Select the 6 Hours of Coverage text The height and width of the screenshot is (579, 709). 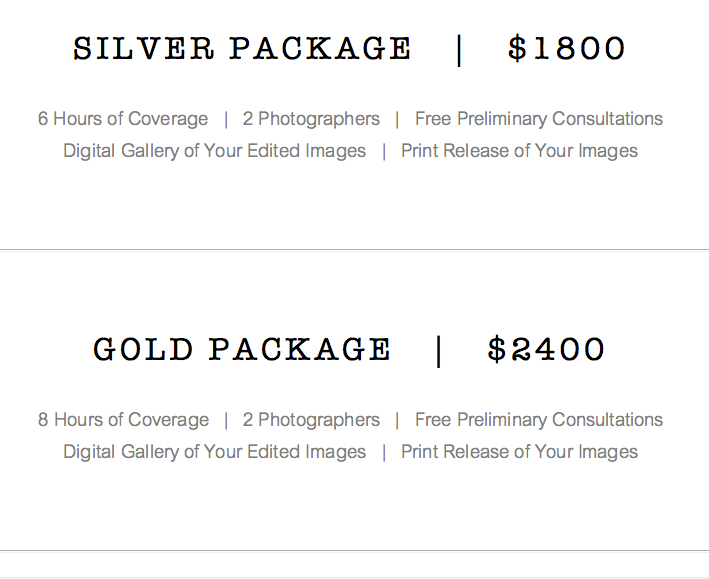[123, 119]
